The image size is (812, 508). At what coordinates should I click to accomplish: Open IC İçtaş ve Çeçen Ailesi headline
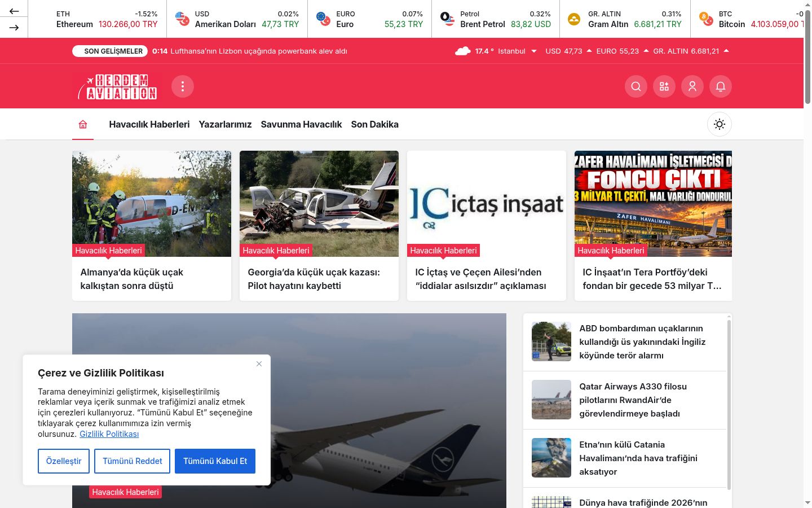click(x=480, y=279)
